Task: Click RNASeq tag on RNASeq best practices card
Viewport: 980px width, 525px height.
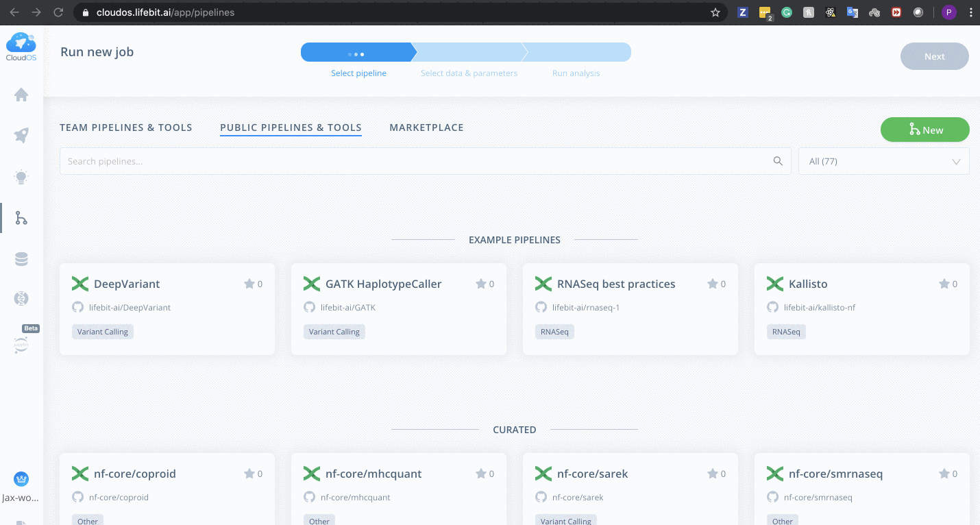Action: pos(554,332)
